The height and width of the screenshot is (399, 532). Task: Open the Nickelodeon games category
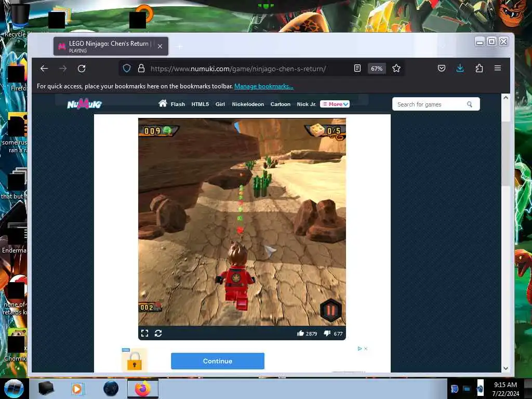click(x=248, y=104)
